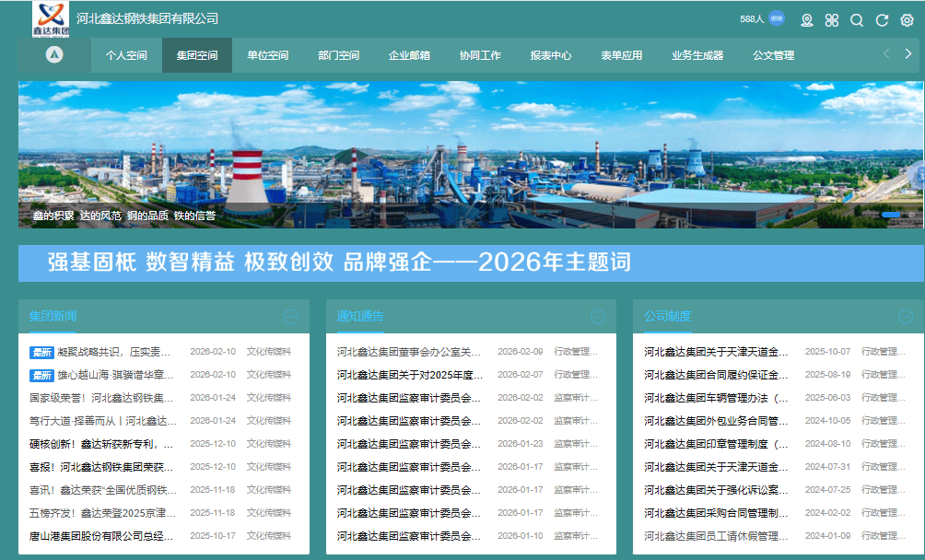
Task: Open more options in 通知通告 panel
Action: (598, 317)
